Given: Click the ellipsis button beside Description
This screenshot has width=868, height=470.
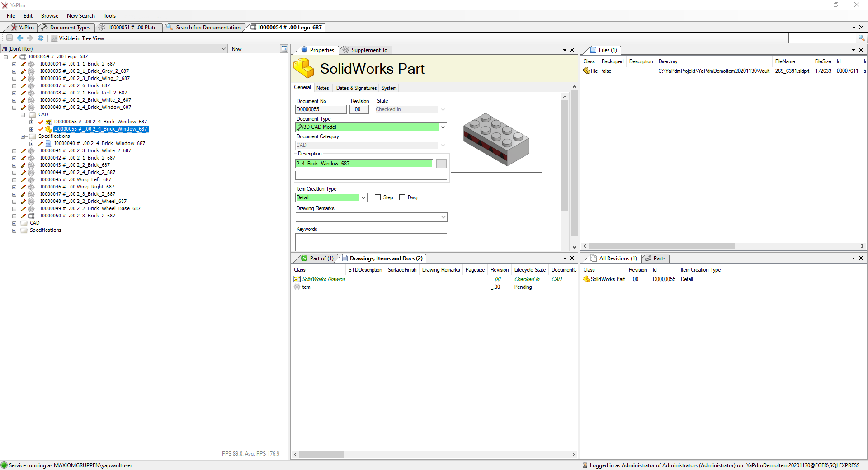Looking at the screenshot, I should 441,164.
